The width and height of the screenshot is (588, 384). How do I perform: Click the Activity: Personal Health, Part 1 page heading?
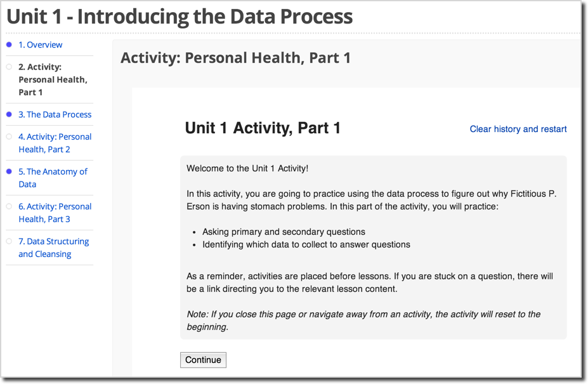pyautogui.click(x=235, y=58)
